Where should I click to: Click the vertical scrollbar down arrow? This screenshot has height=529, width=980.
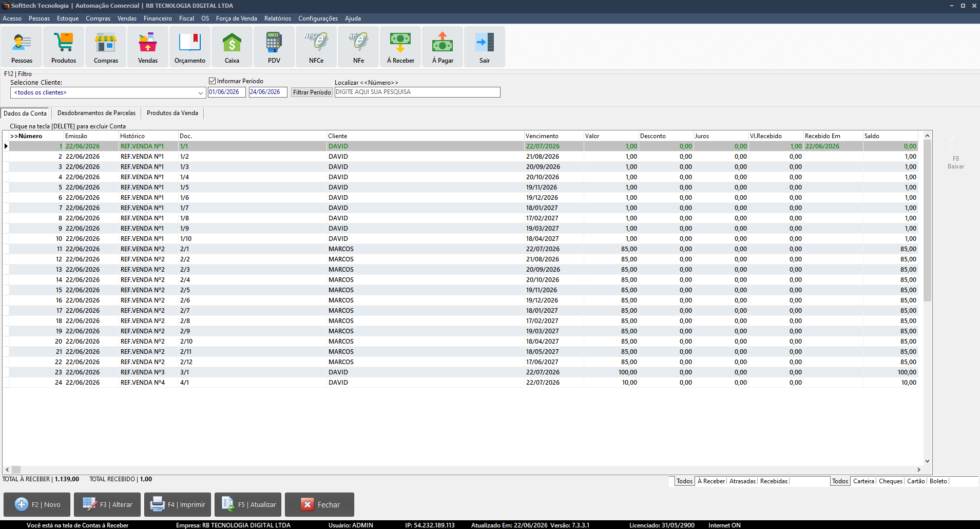point(927,461)
